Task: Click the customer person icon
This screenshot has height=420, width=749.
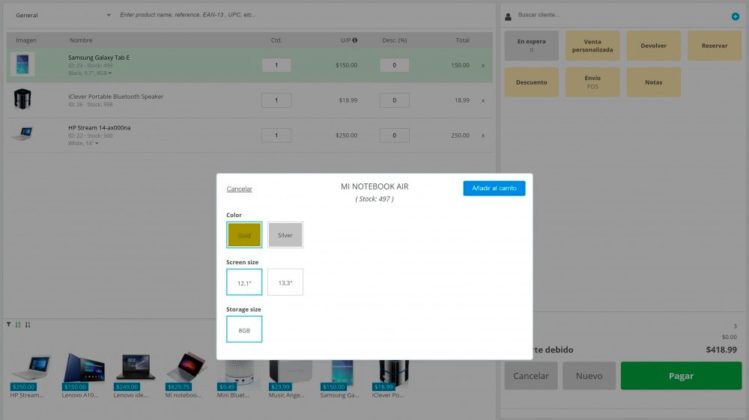Action: coord(508,17)
